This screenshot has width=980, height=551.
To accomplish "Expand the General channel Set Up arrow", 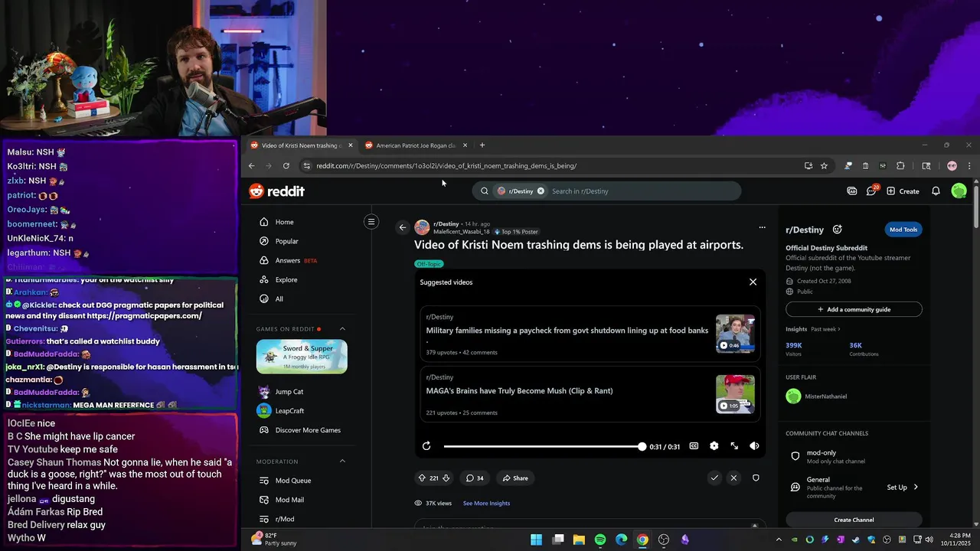I will pyautogui.click(x=916, y=487).
